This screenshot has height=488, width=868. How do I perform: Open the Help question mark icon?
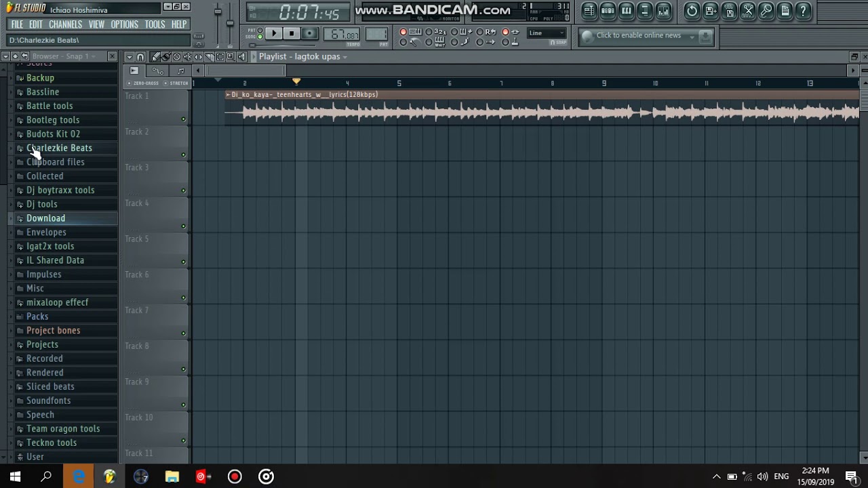pos(803,11)
